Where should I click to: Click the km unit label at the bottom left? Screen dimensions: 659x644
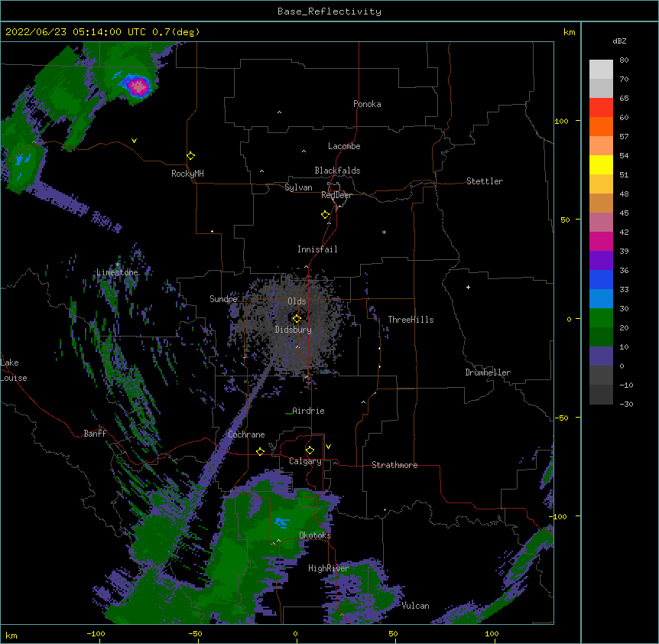[x=11, y=636]
